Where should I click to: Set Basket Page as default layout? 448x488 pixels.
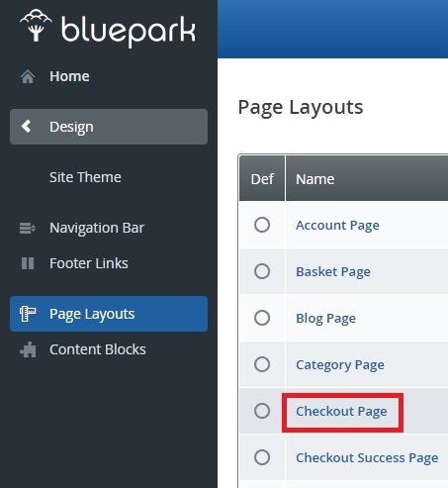tap(262, 271)
